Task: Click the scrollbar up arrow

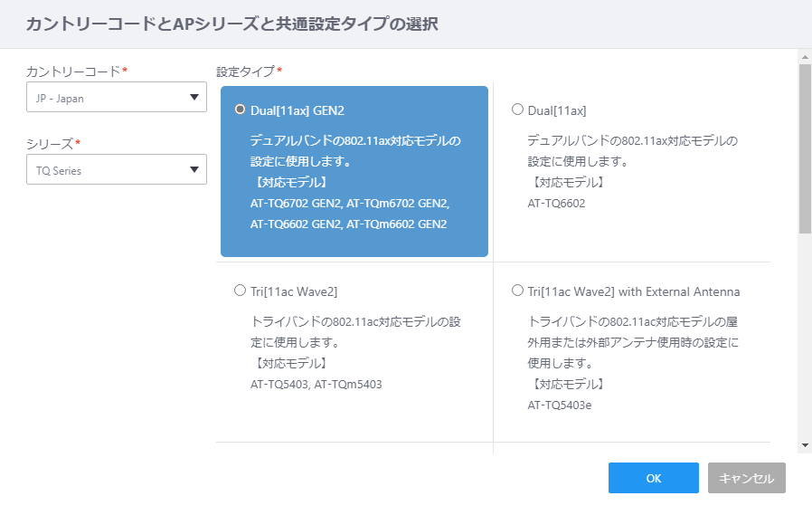Action: [805, 57]
